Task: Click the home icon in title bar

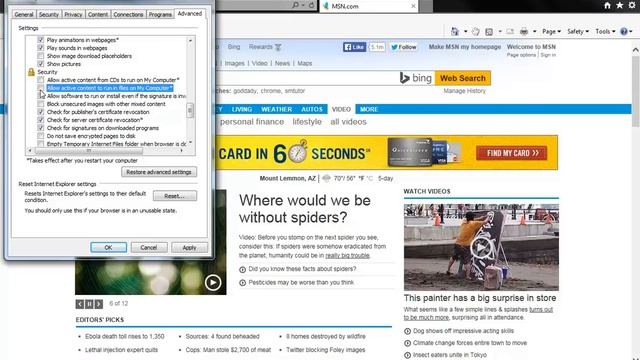Action: tap(607, 5)
